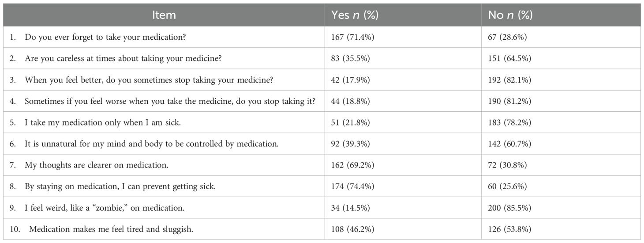Click the 92 (39.3%) cell
Viewport: 644px width, 243px height.
point(351,144)
